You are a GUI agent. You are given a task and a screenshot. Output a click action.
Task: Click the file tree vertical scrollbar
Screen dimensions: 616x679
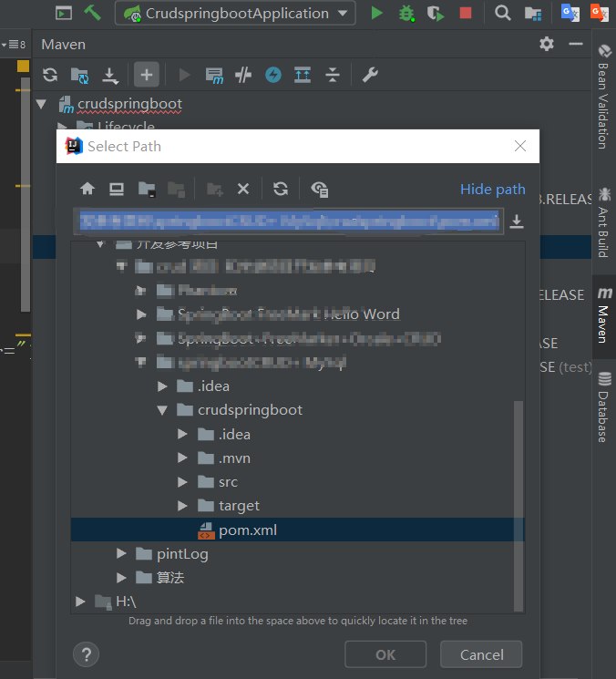(518, 506)
